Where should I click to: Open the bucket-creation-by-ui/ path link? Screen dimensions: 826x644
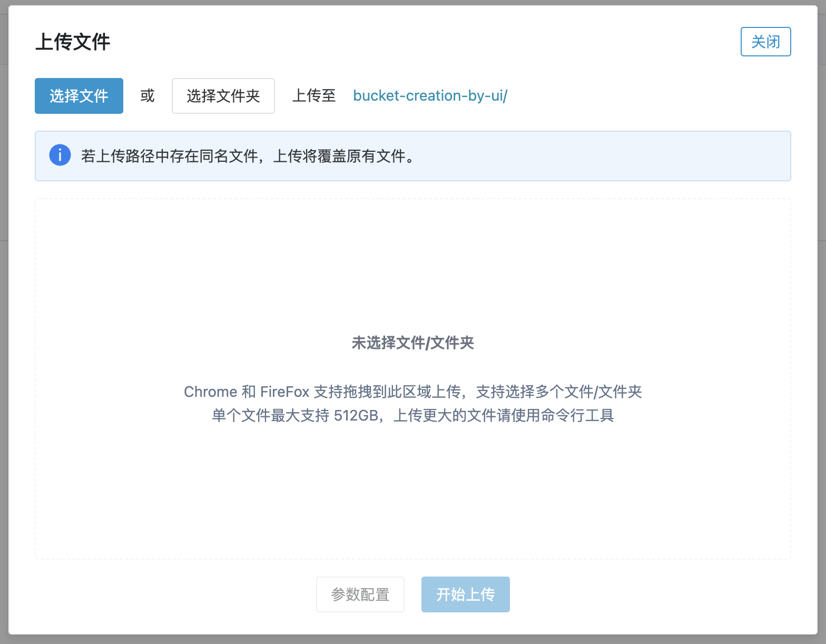click(430, 96)
